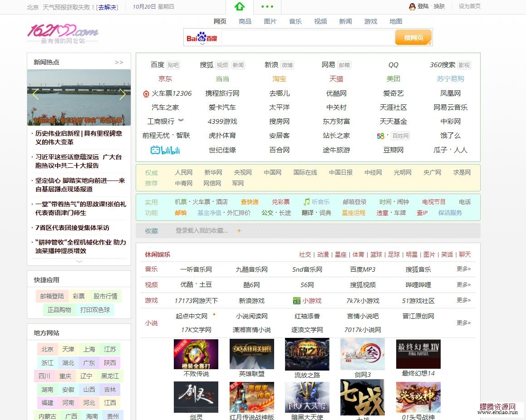Select 北京 in local sites

click(x=47, y=349)
